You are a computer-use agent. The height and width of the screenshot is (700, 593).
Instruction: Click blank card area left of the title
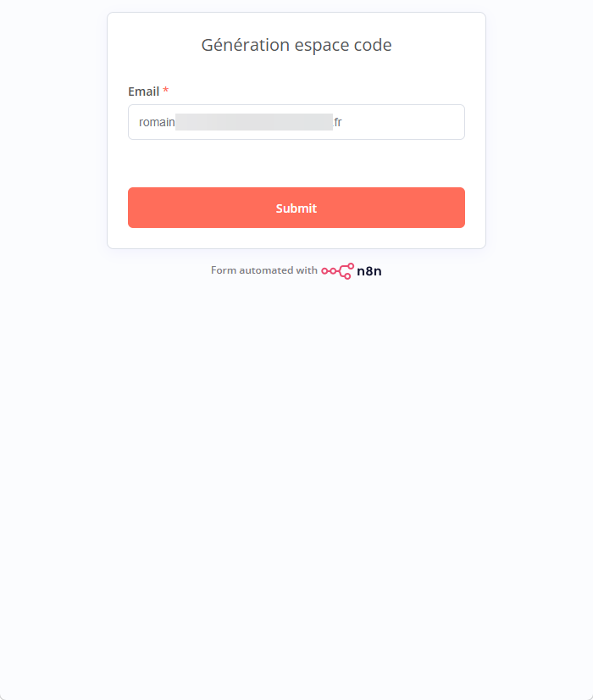[152, 45]
